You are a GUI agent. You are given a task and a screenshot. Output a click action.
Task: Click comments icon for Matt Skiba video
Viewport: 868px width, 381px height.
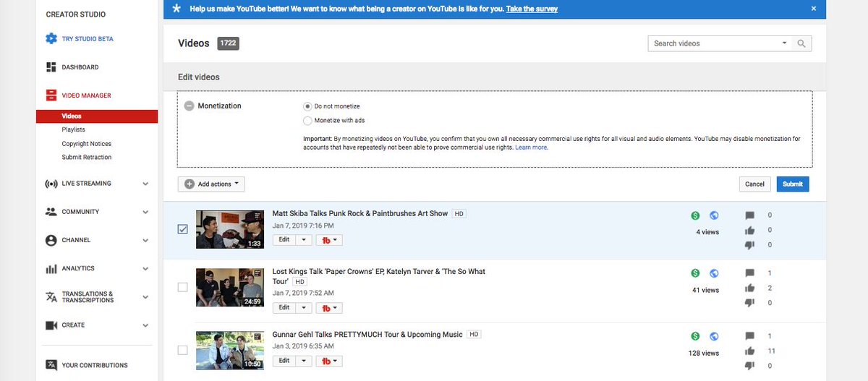pyautogui.click(x=749, y=215)
